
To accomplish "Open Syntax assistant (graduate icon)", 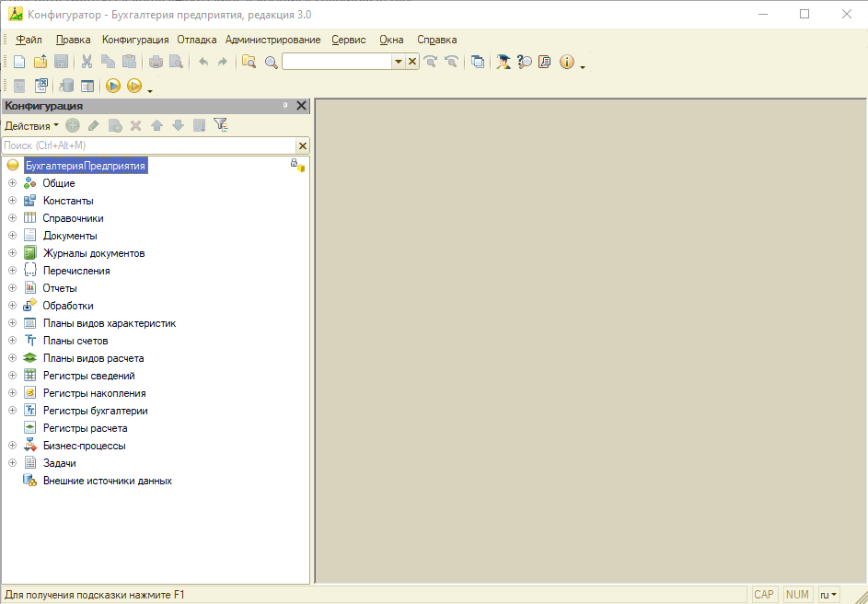I will [503, 62].
